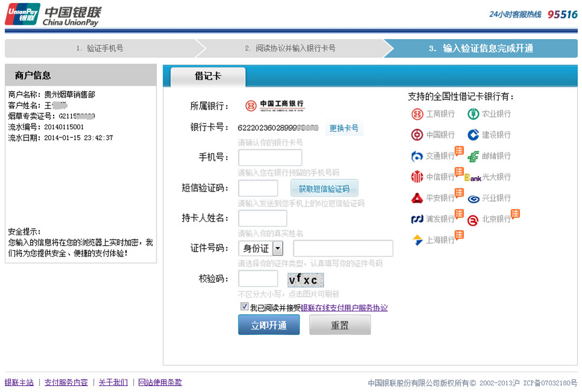This screenshot has height=392, width=582.
Task: Click the 商户信息 panel header
Action: pyautogui.click(x=81, y=75)
